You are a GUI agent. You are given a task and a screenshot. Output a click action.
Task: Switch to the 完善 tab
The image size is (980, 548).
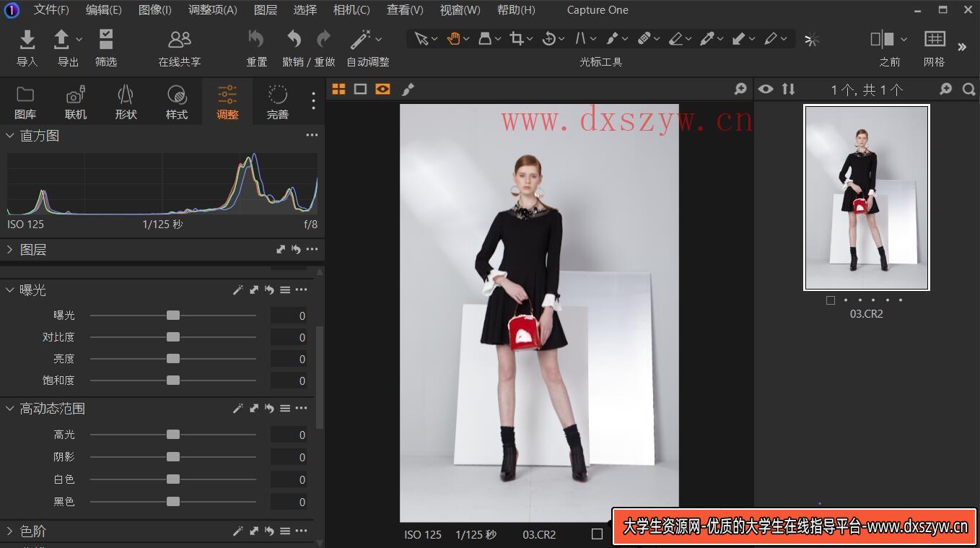(278, 103)
